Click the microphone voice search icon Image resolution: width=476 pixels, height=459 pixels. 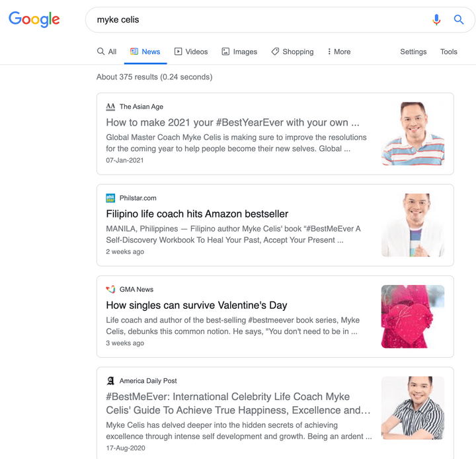436,20
